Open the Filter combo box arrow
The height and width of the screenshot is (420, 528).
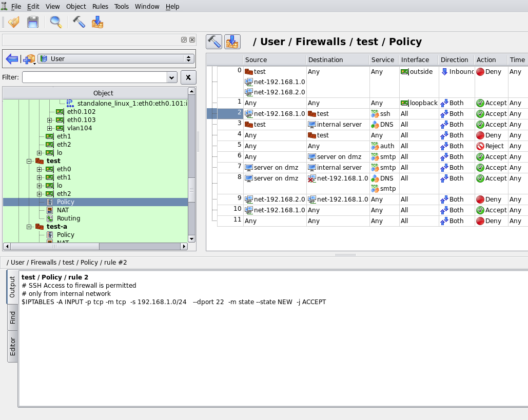tap(172, 77)
